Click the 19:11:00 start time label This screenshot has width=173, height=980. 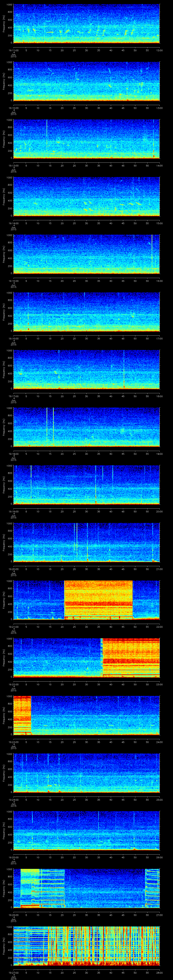[x=13, y=50]
